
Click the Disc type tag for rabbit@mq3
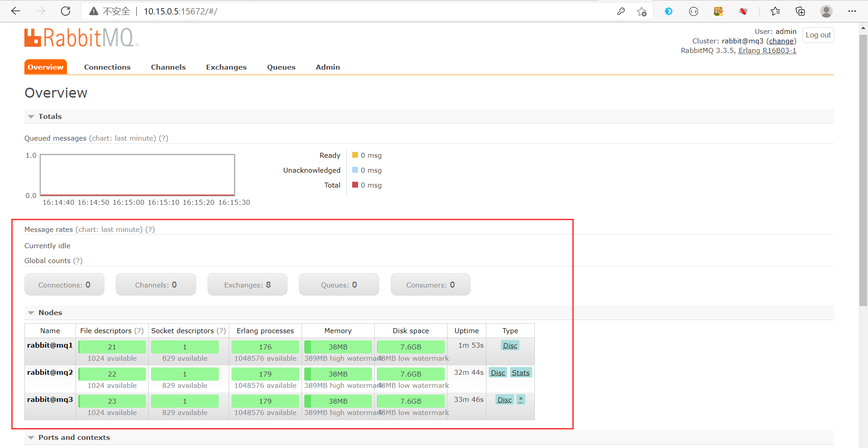coord(505,400)
